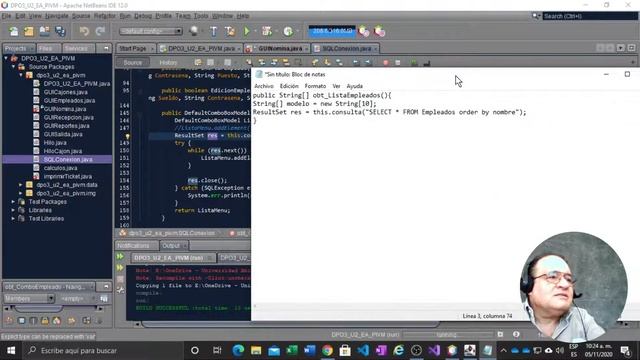Open Archivo menu in Bloc de notas
Screen dimensions: 640x360
[264, 86]
